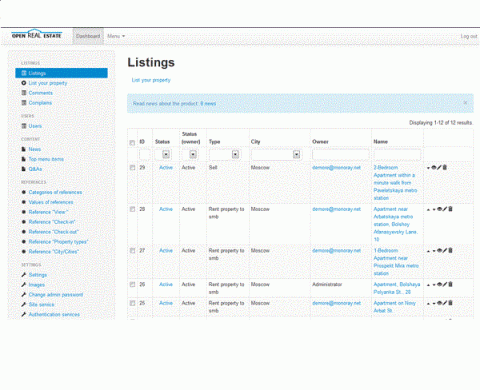This screenshot has width=480, height=390.
Task: Click the view (eye) icon for listing 26
Action: pos(439,285)
